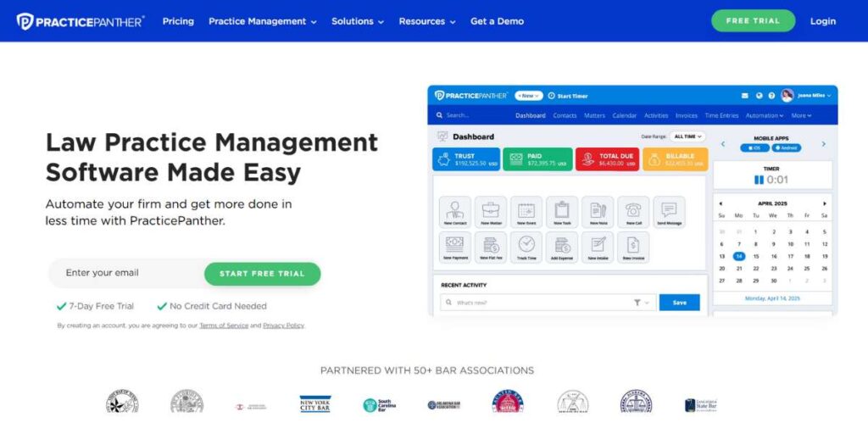Screen dimensions: 868x434
Task: Expand the More menu in dashboard
Action: (801, 115)
